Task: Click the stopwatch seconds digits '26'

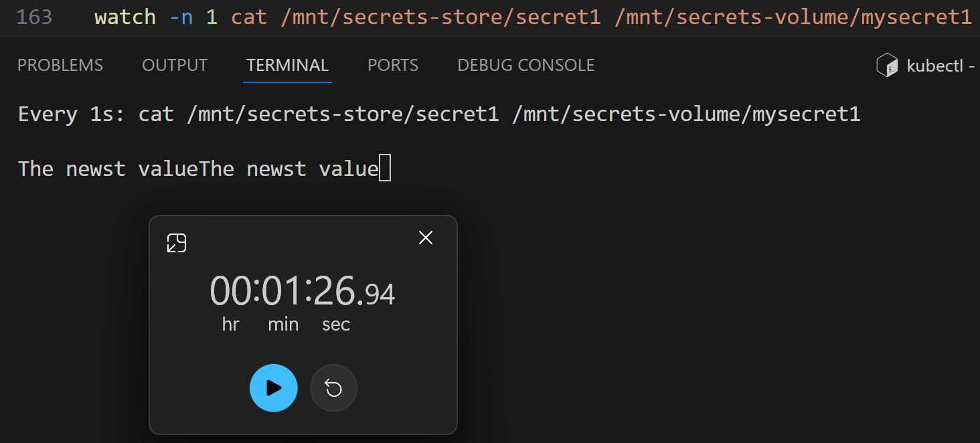Action: [x=335, y=292]
